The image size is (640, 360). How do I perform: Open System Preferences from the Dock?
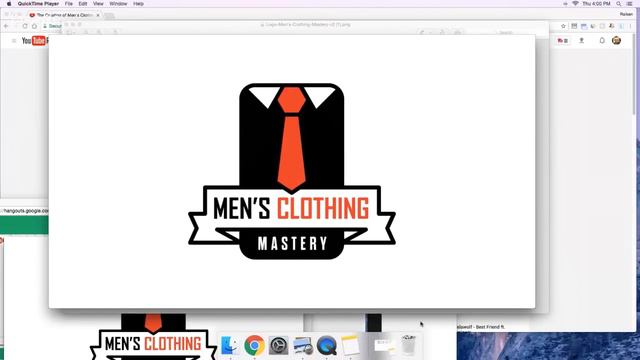coord(279,345)
